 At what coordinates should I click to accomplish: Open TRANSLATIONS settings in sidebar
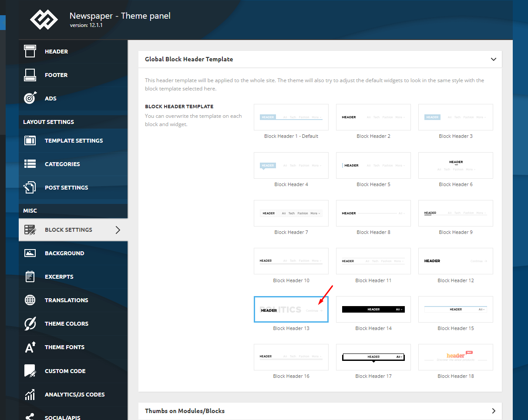click(x=73, y=300)
